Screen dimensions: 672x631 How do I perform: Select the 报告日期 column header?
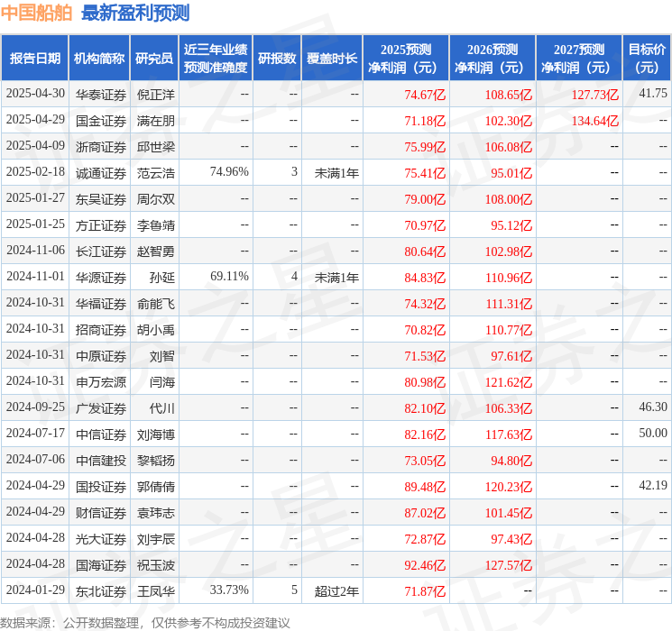34,58
